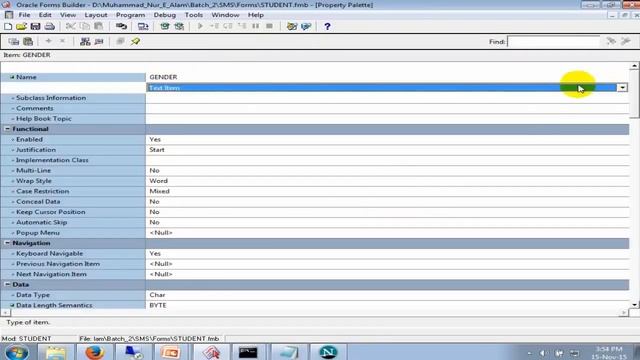The height and width of the screenshot is (360, 640).
Task: Click the Compile Module icon
Action: (164, 27)
